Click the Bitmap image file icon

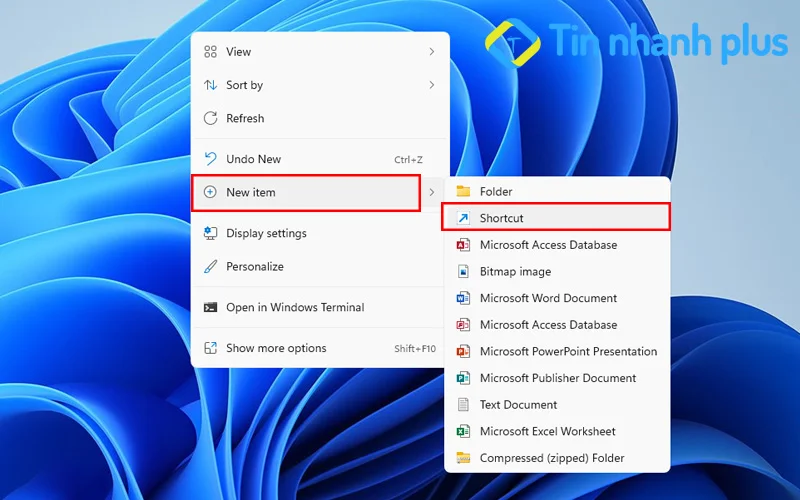(463, 271)
